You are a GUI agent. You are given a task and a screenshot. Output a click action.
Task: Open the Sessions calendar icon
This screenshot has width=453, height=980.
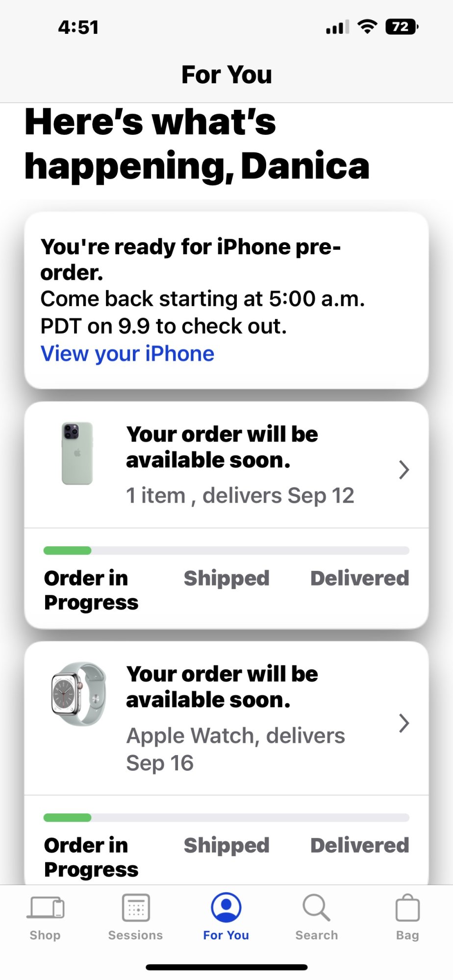pos(136,907)
